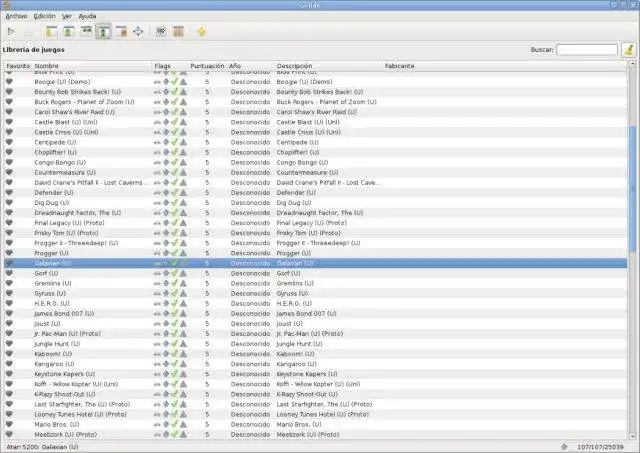
Task: Click the play/run game toolbar icon
Action: pos(11,31)
